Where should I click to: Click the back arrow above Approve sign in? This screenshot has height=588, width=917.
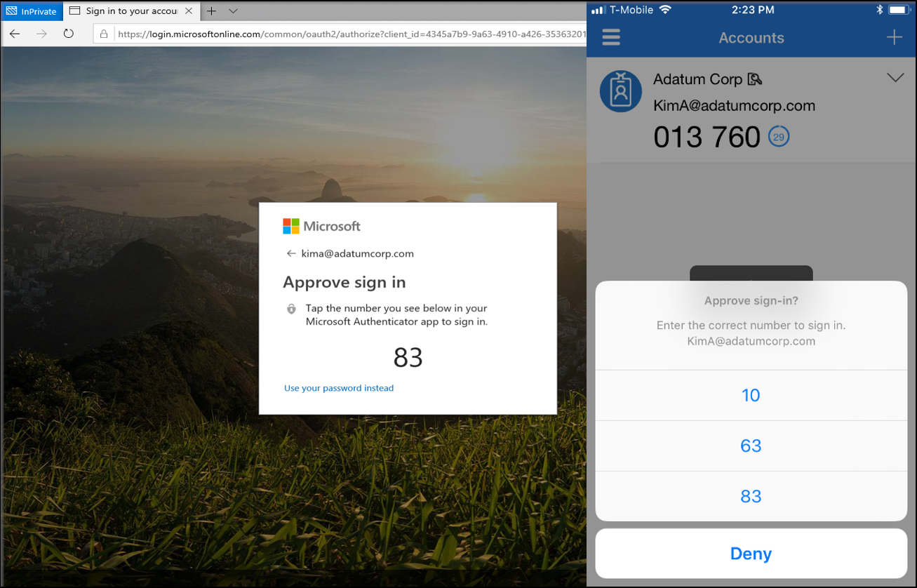[293, 253]
